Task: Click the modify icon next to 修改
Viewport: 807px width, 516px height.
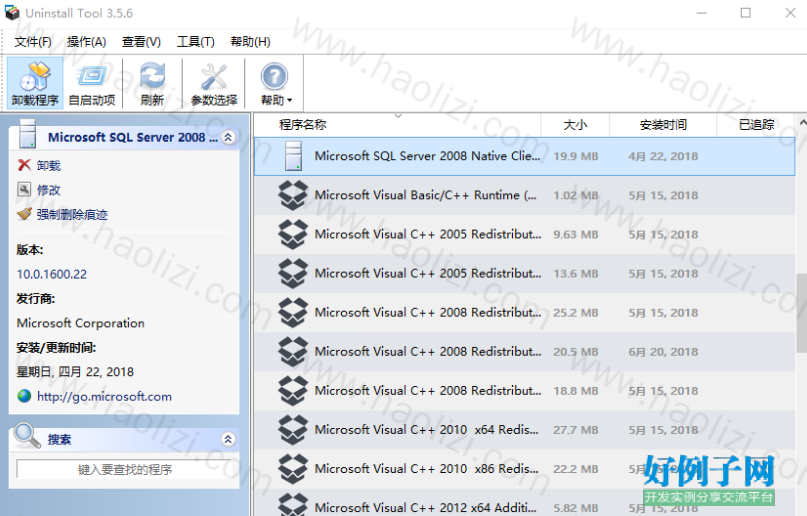Action: tap(24, 189)
